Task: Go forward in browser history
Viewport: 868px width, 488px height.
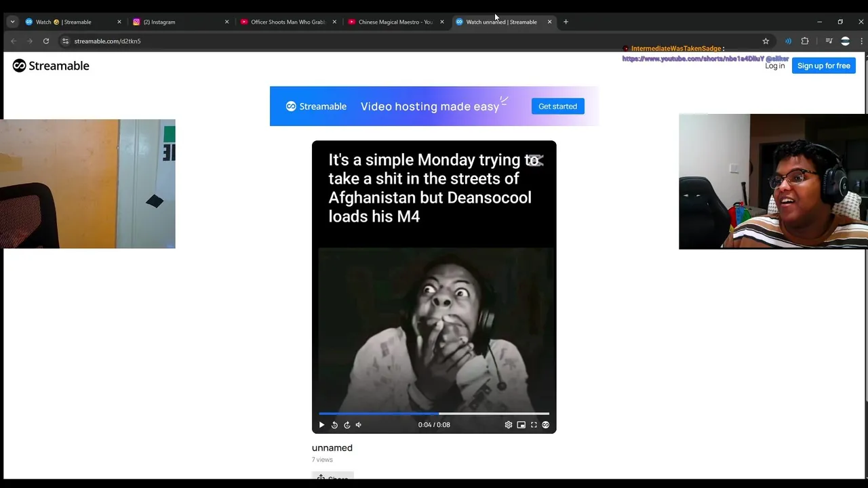Action: pyautogui.click(x=29, y=41)
